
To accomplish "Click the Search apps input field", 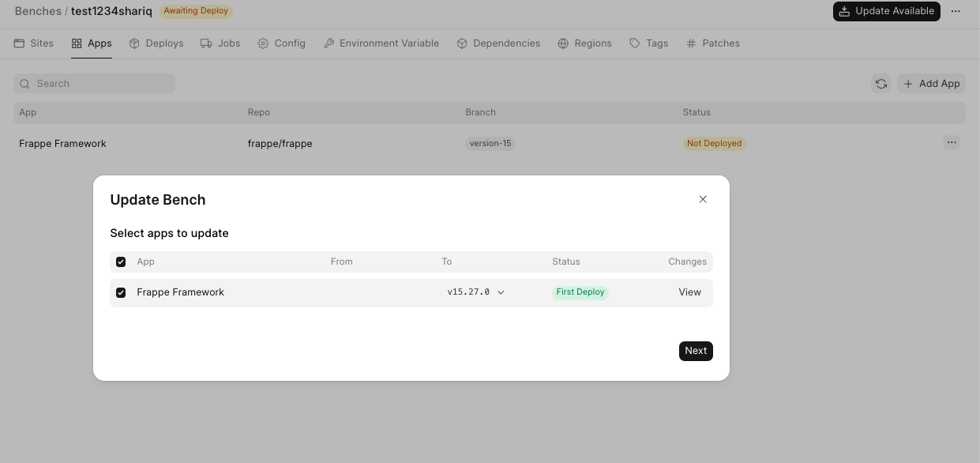I will (95, 84).
